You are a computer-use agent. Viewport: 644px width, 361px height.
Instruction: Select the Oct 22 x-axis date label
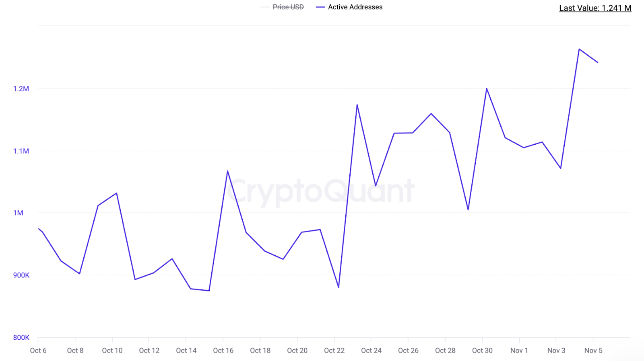click(x=334, y=351)
